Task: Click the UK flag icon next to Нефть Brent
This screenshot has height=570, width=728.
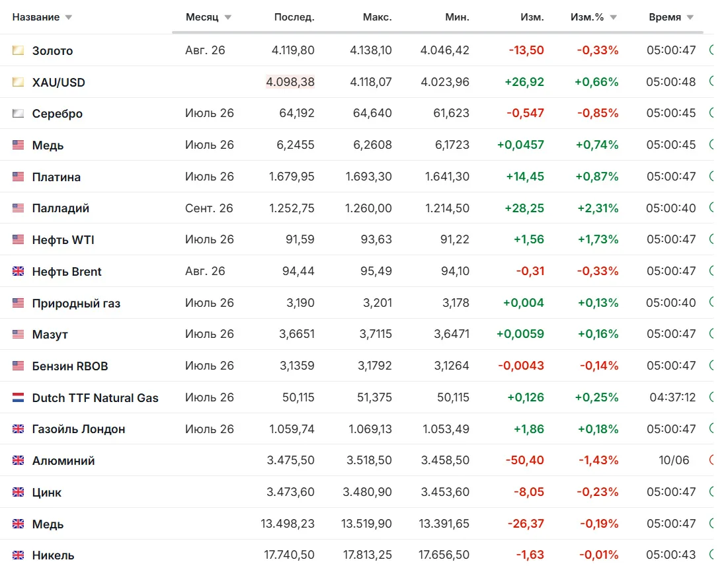Action: 18,271
